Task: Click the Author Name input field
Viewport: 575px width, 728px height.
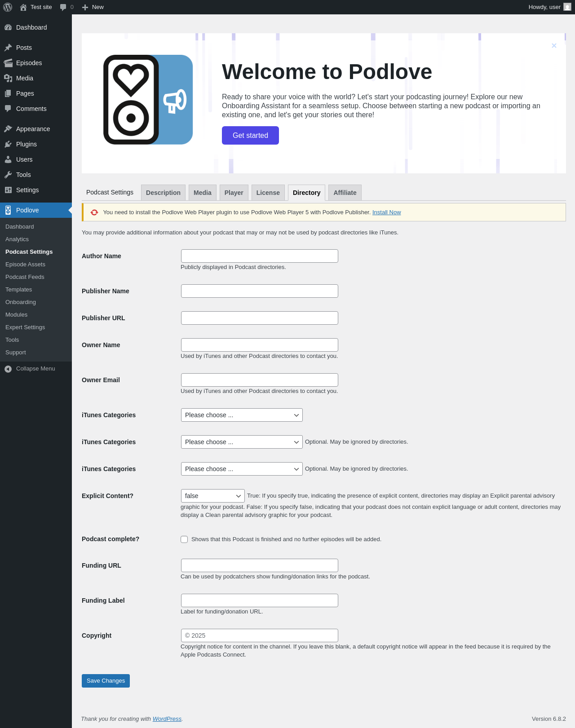Action: (260, 256)
